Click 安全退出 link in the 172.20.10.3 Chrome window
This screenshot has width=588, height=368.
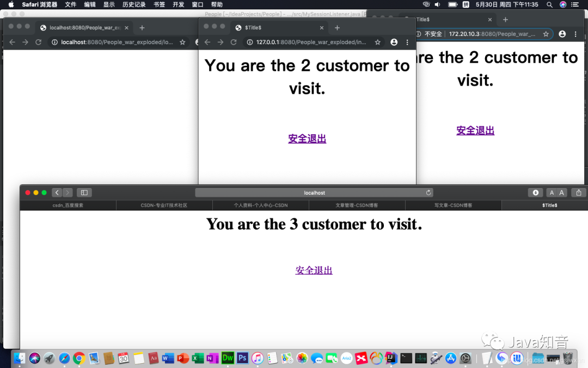(x=475, y=130)
